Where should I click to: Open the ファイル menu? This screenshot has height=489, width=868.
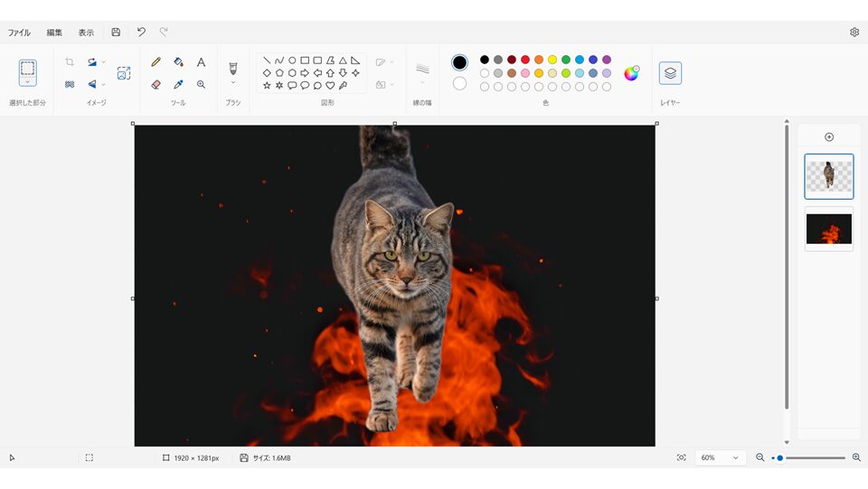click(x=19, y=33)
